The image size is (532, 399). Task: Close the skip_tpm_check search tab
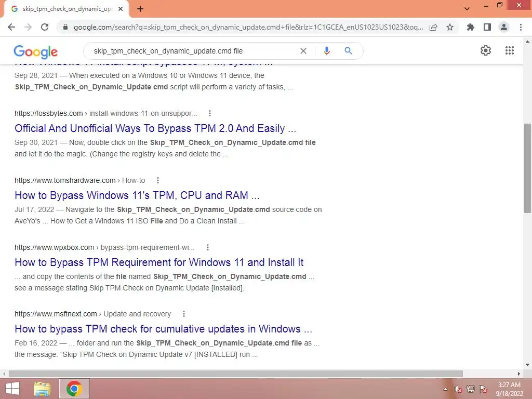[121, 9]
